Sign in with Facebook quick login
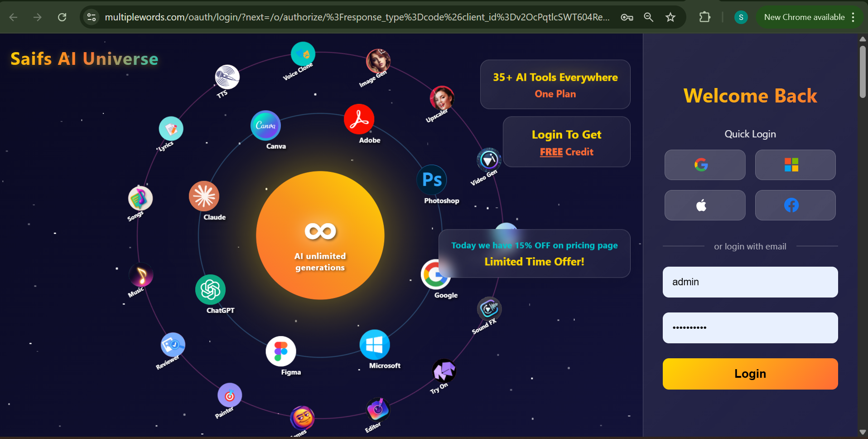 [x=796, y=205]
